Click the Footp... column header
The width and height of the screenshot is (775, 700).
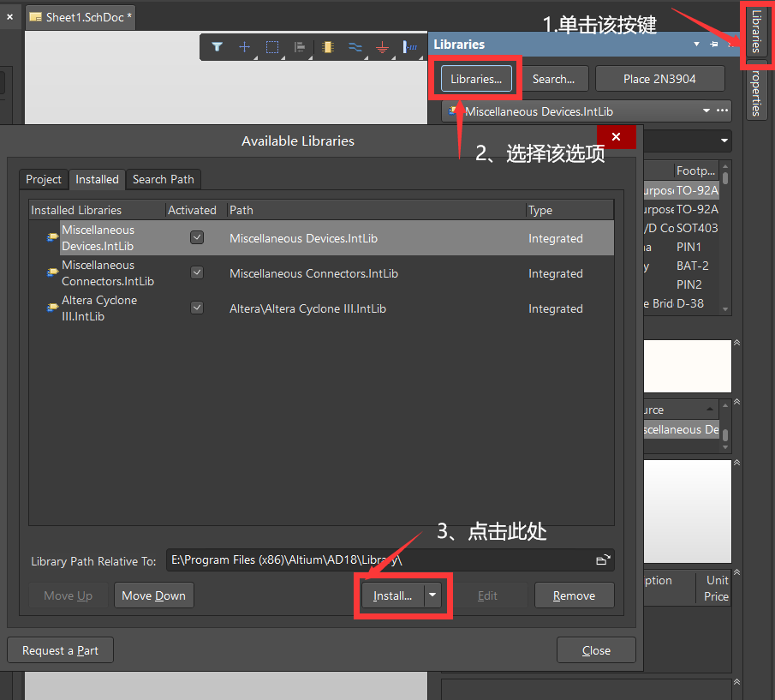click(x=696, y=171)
